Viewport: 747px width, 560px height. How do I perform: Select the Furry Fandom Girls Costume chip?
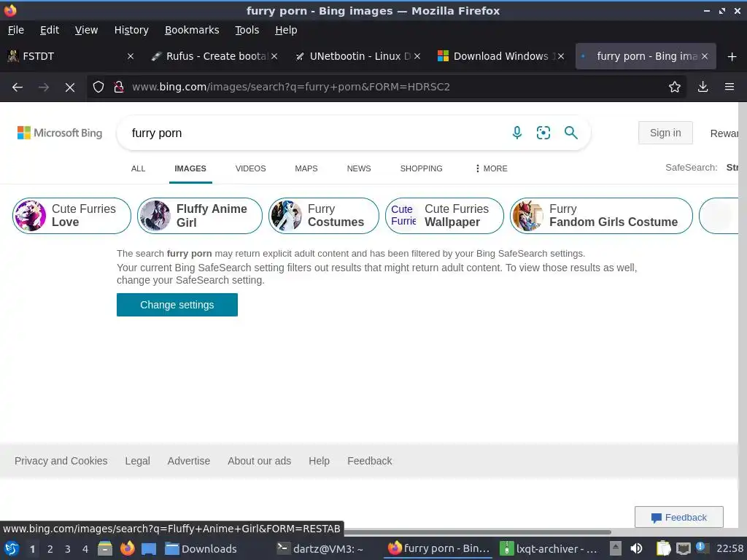[x=601, y=216]
